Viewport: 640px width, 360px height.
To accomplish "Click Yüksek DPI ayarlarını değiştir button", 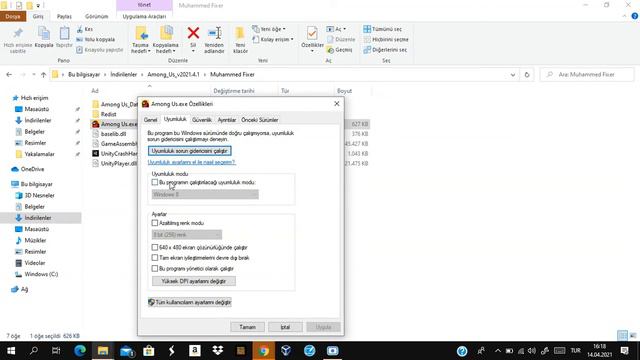I will pos(194,281).
